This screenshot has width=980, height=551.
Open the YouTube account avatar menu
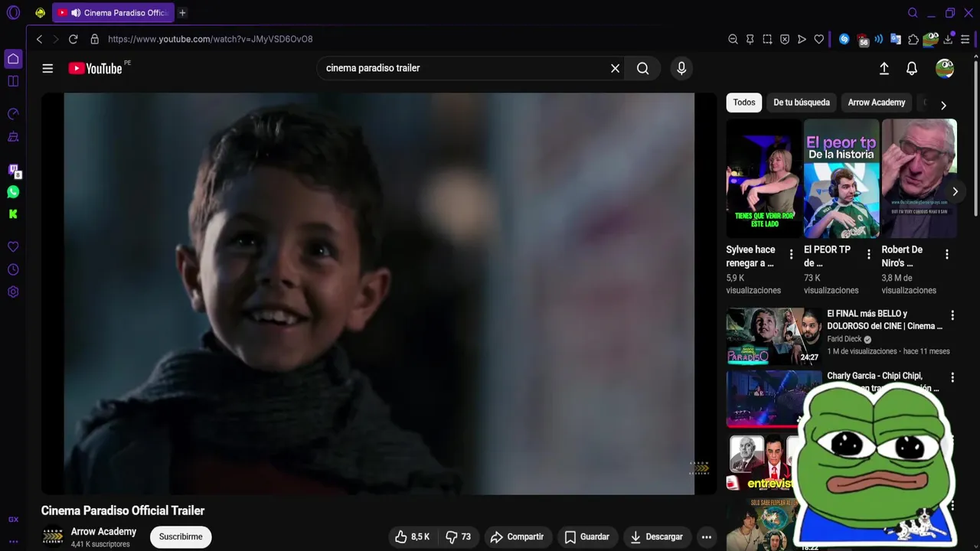(x=945, y=68)
